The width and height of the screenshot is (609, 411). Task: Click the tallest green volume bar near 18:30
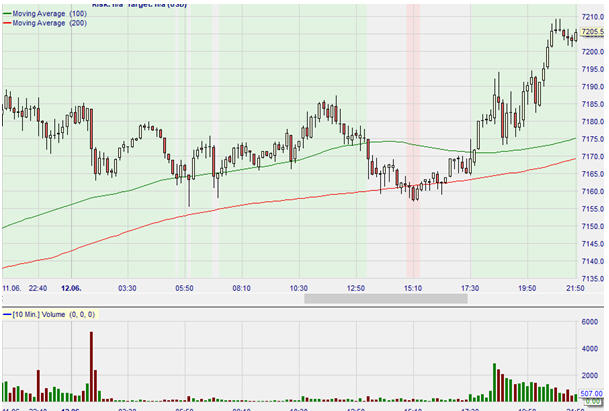[494, 383]
